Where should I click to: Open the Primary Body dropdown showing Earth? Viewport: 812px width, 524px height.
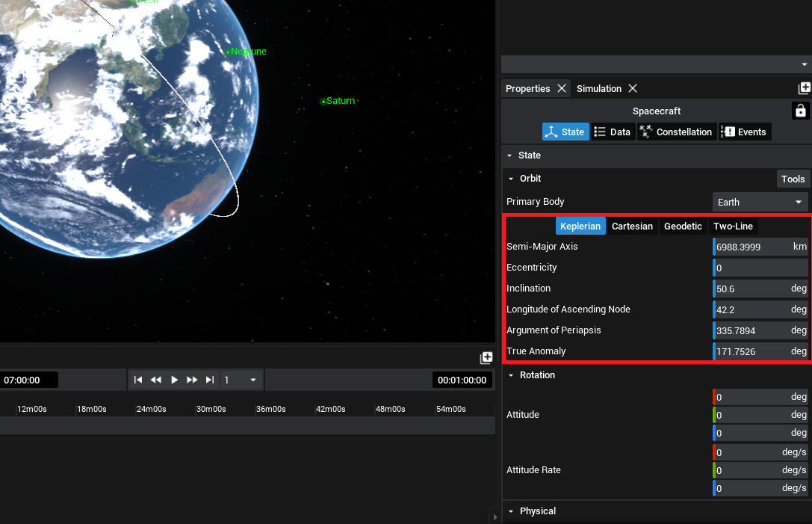[x=760, y=202]
